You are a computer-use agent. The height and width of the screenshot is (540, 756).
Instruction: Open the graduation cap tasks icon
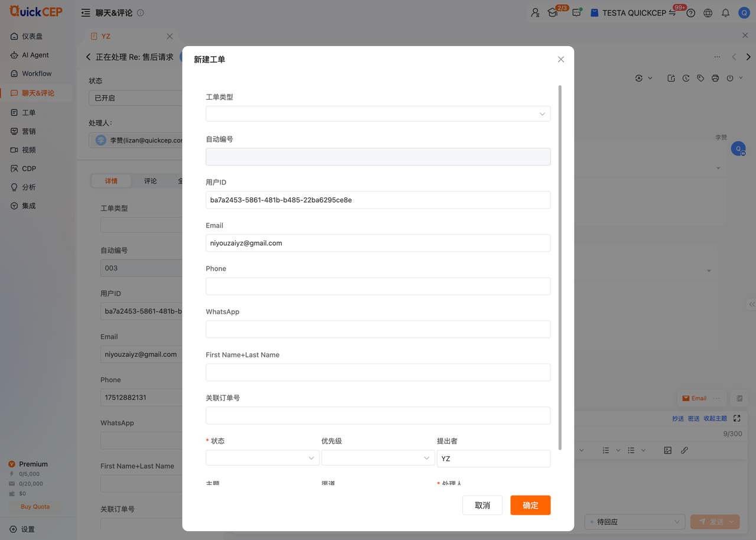click(553, 12)
